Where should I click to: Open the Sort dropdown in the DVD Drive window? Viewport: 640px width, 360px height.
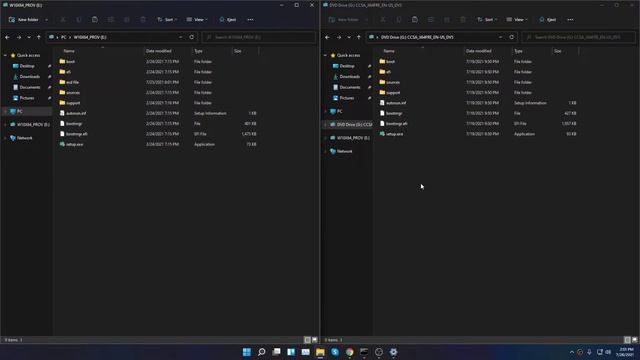point(487,20)
